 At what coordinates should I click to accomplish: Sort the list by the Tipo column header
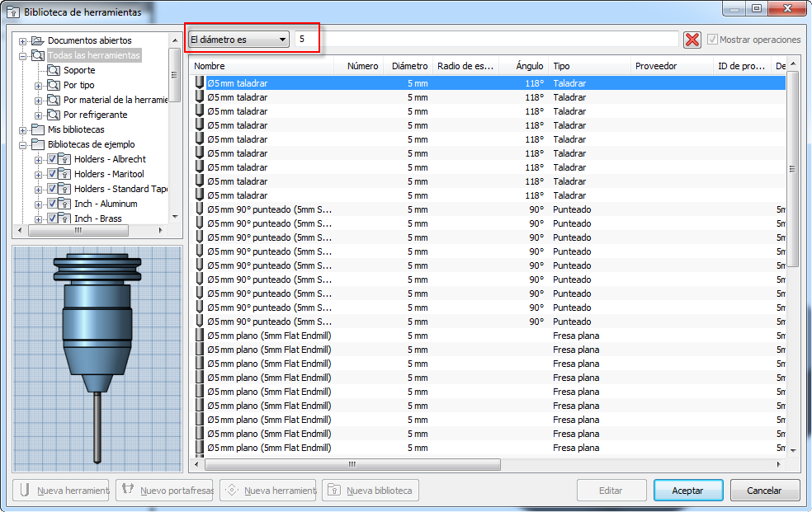589,66
